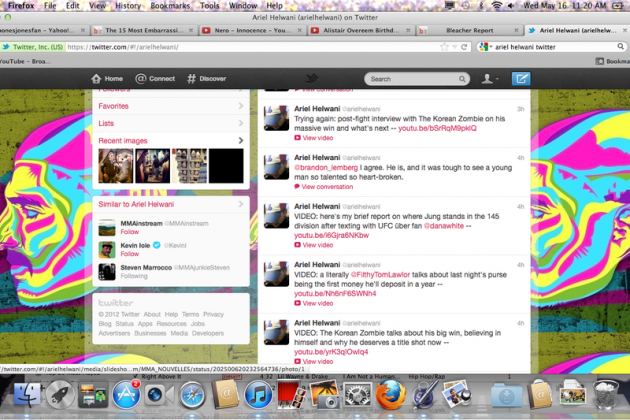Click browser search field 'ariel helwani twitter'
Viewport: 630px width, 420px height.
click(554, 47)
